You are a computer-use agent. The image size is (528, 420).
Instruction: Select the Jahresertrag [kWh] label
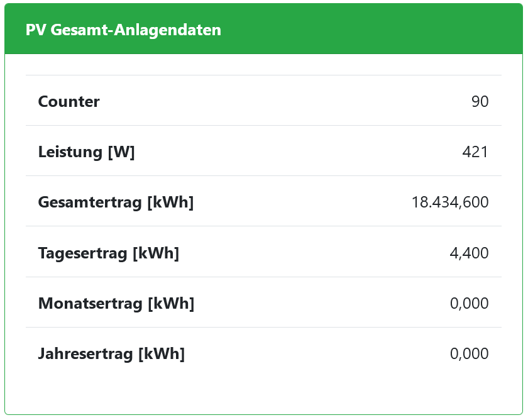pyautogui.click(x=111, y=353)
